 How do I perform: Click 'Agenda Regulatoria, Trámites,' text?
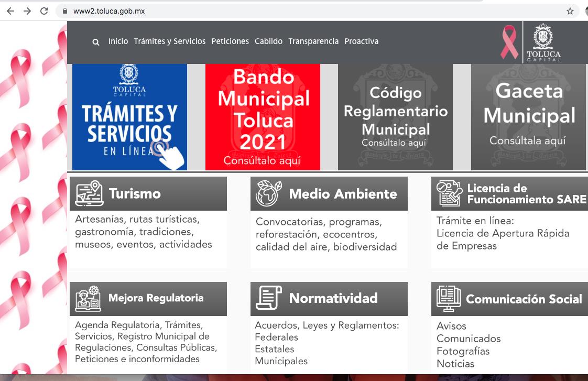point(139,325)
